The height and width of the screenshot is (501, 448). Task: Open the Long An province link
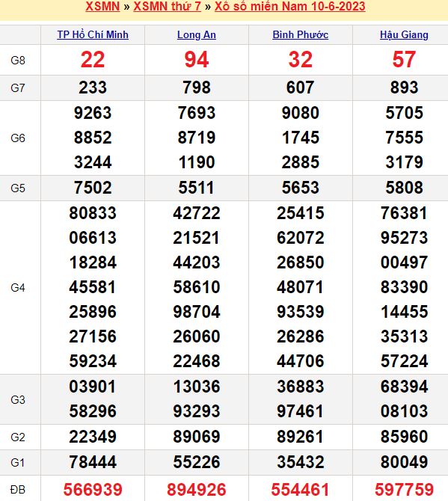point(197,34)
